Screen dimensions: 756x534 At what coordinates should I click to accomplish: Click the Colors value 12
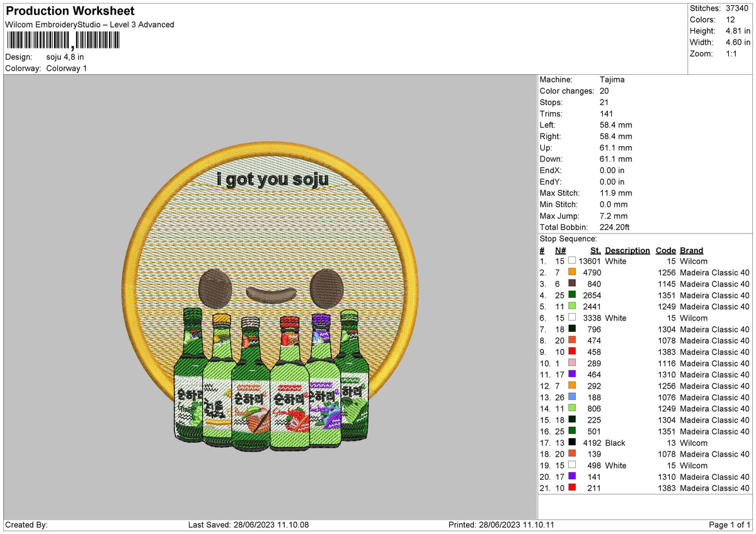(730, 20)
